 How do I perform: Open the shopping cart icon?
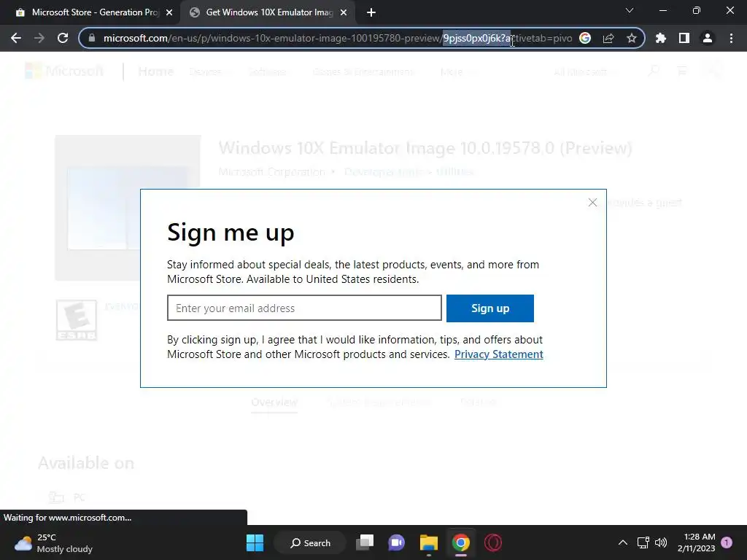click(x=682, y=71)
